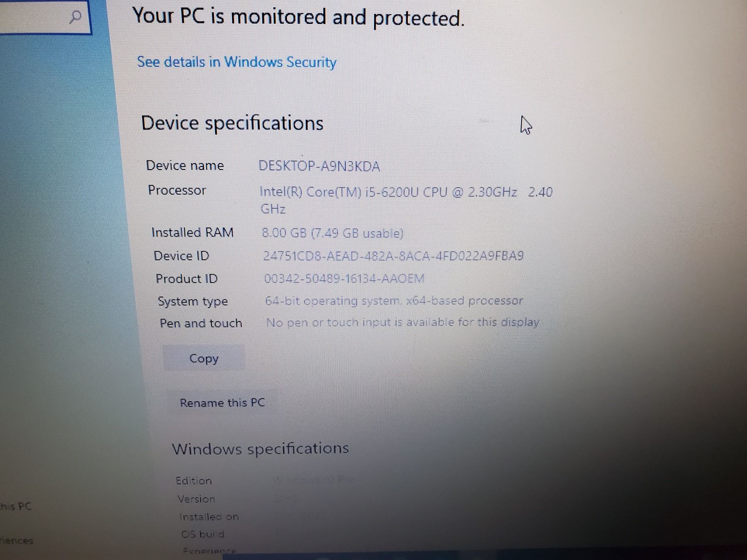Click the Installed on label
The width and height of the screenshot is (747, 560).
coord(209,517)
